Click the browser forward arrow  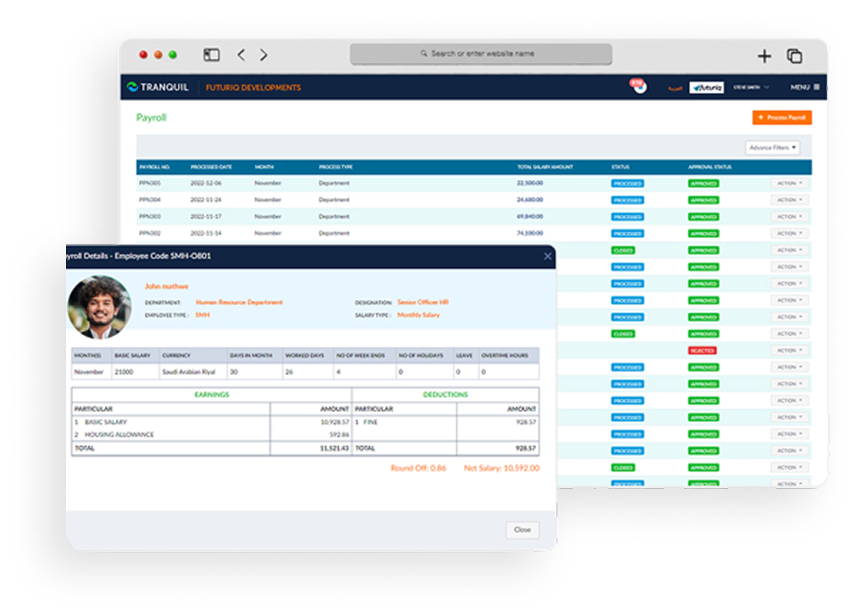click(x=264, y=55)
